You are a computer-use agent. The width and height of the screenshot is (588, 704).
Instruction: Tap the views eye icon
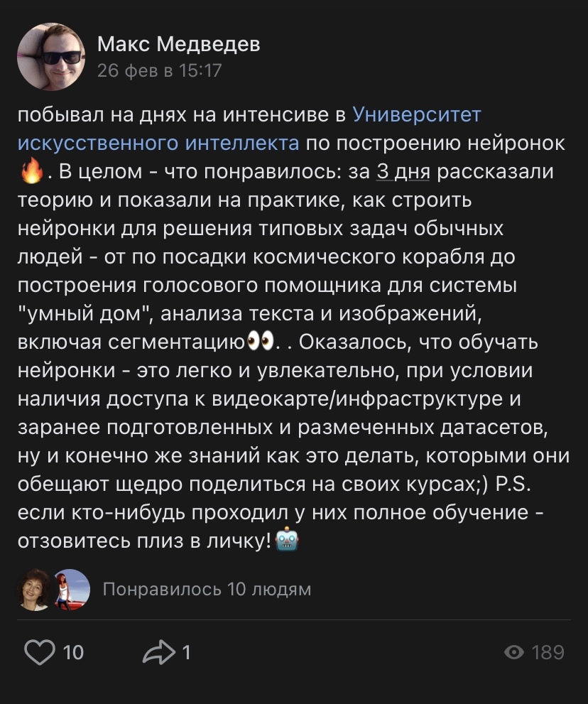coord(514,652)
